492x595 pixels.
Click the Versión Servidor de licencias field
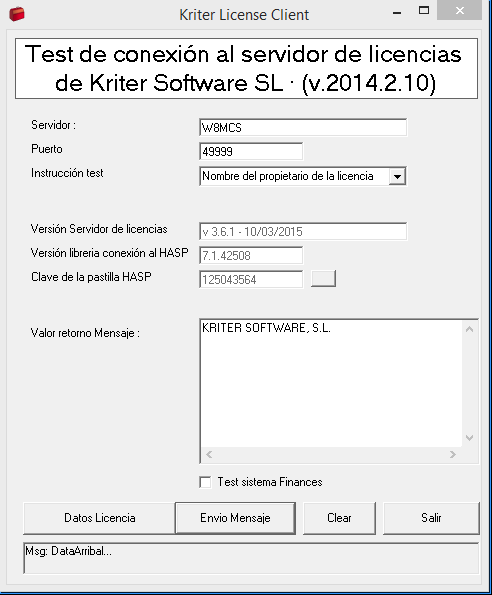pos(303,231)
